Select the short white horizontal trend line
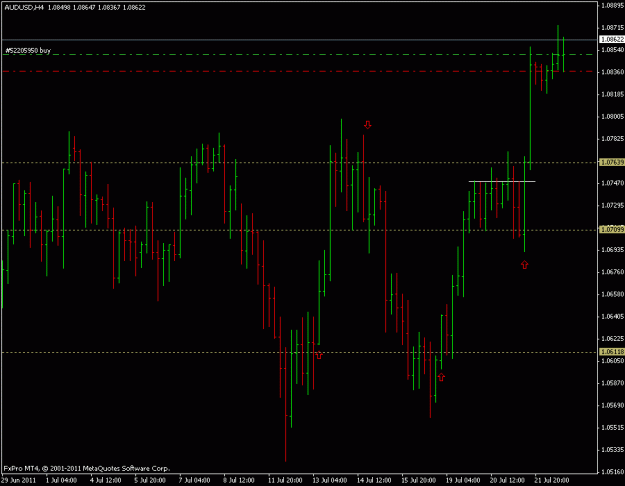 pyautogui.click(x=502, y=181)
